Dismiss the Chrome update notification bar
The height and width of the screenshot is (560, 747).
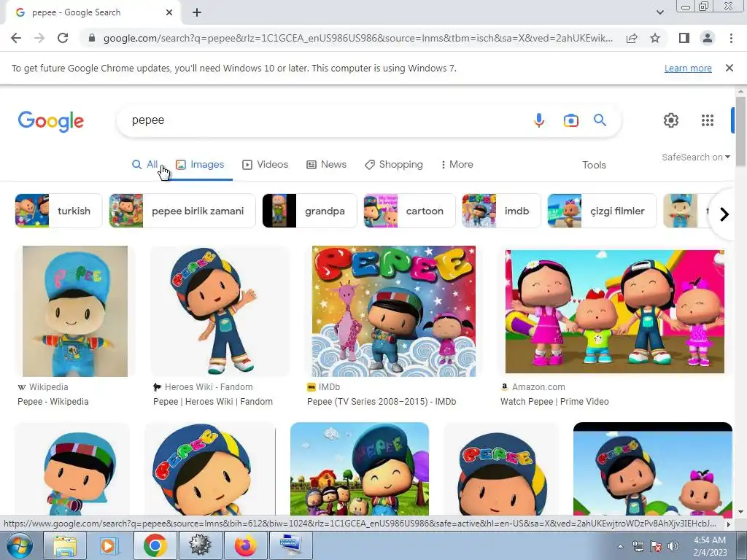pyautogui.click(x=729, y=68)
